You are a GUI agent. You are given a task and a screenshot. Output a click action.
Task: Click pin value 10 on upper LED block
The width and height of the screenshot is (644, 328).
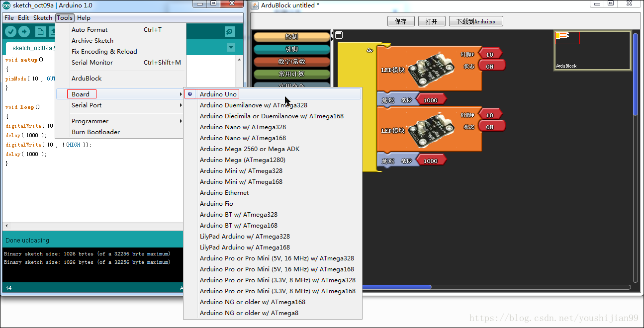490,55
